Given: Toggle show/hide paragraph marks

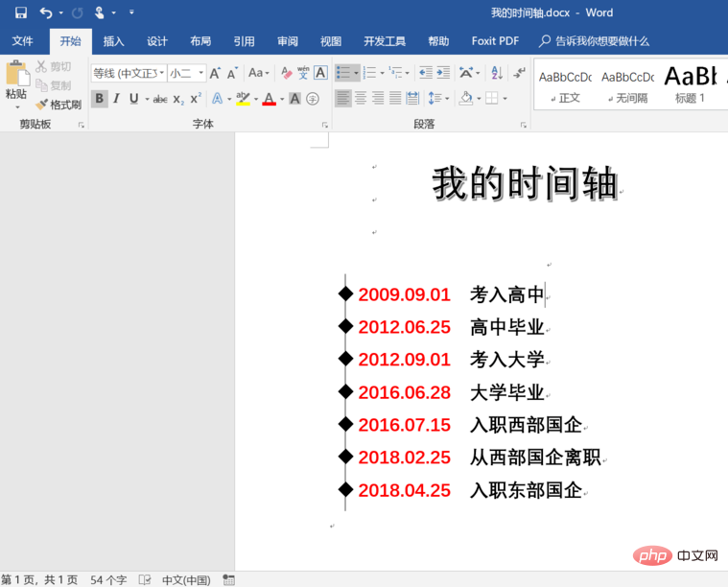Looking at the screenshot, I should coord(519,73).
